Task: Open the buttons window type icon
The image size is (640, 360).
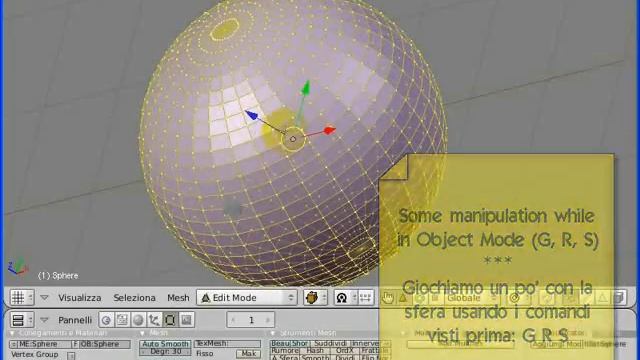Action: click(18, 320)
